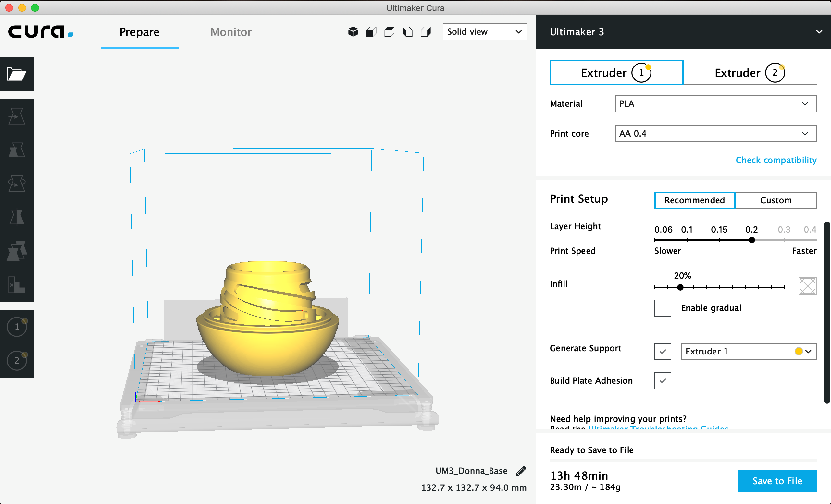Set layer height slider to 0.1
Image resolution: width=831 pixels, height=504 pixels.
(x=687, y=240)
